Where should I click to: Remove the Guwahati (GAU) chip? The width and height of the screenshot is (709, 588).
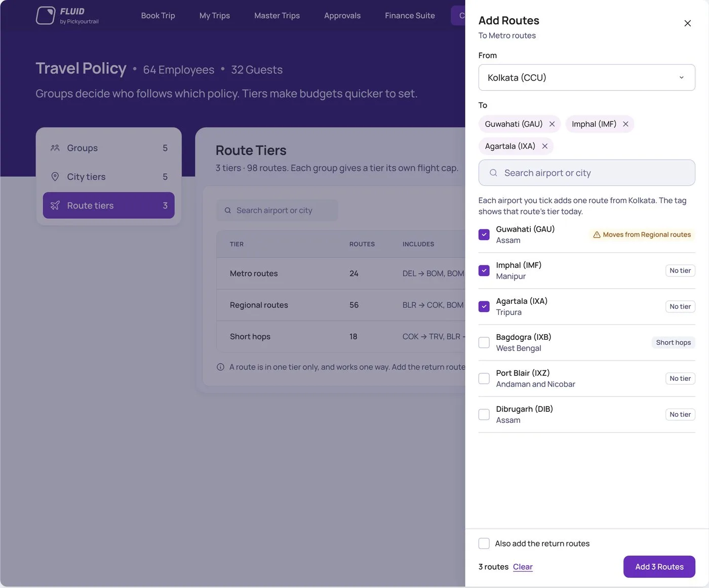[x=552, y=124]
